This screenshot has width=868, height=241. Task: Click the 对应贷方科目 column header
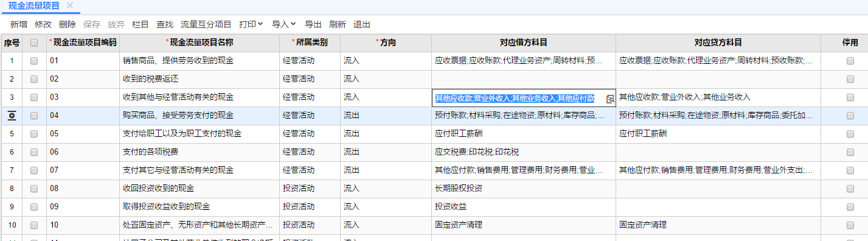(718, 43)
